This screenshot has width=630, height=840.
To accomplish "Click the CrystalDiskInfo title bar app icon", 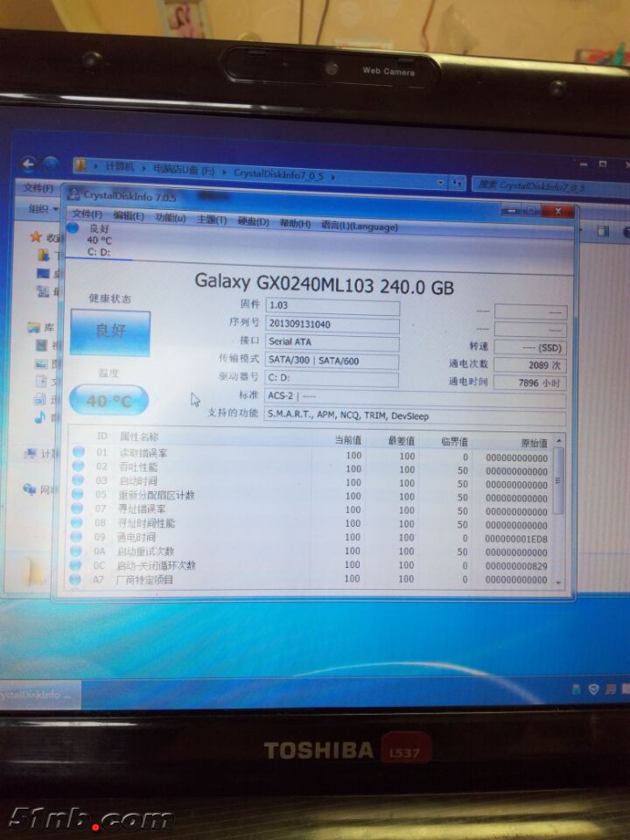I will (73, 194).
